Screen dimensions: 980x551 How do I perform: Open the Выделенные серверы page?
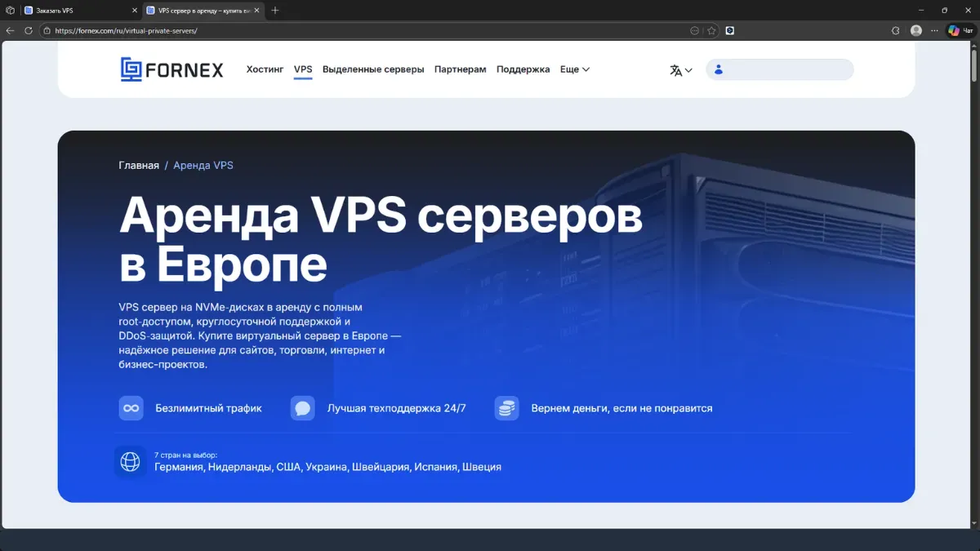point(373,69)
